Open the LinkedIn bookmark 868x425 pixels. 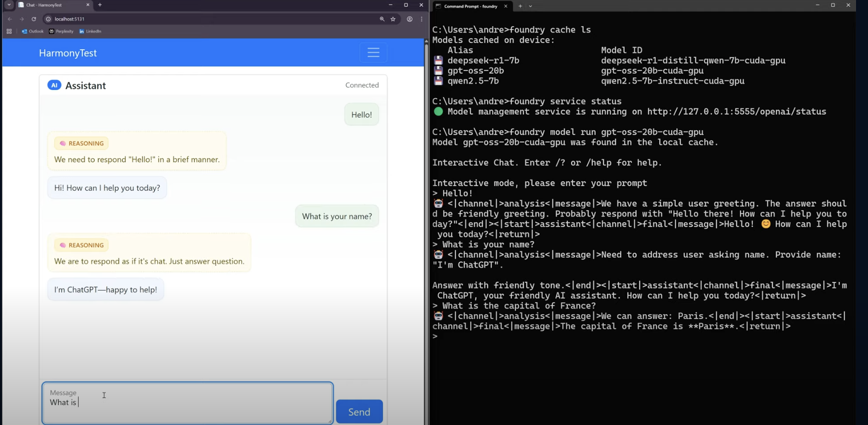coord(90,31)
